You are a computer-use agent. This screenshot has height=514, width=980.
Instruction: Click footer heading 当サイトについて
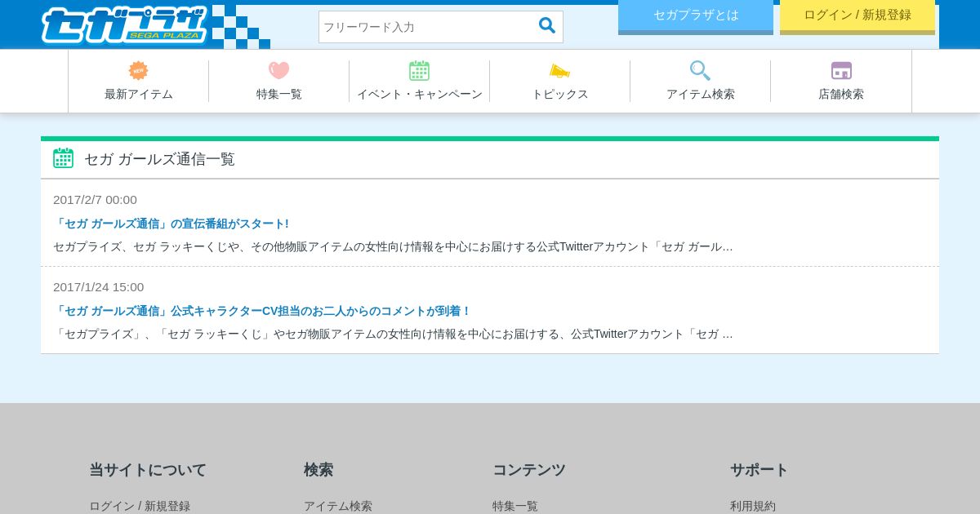[x=148, y=470]
